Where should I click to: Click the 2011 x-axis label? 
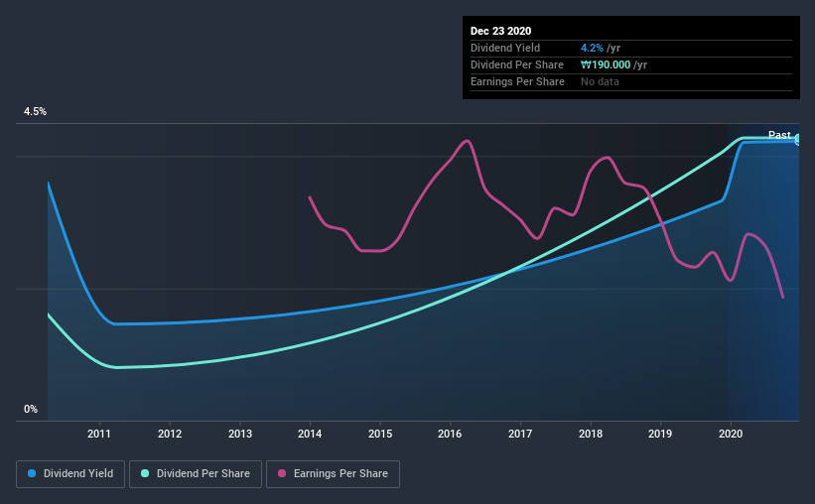(x=98, y=434)
